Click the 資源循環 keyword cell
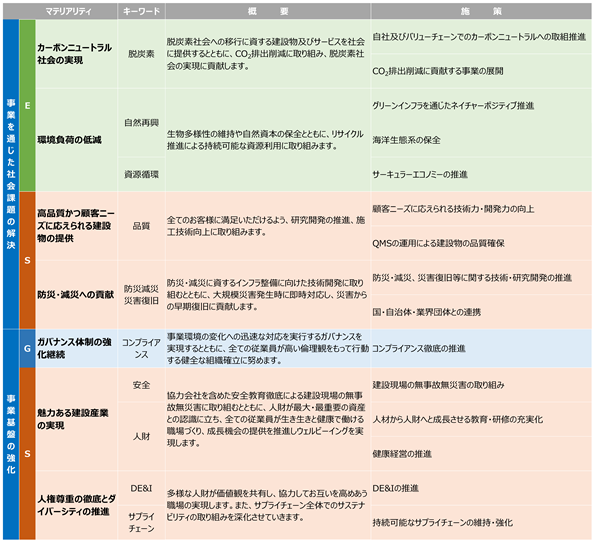Image resolution: width=593 pixels, height=541 pixels. point(141,174)
